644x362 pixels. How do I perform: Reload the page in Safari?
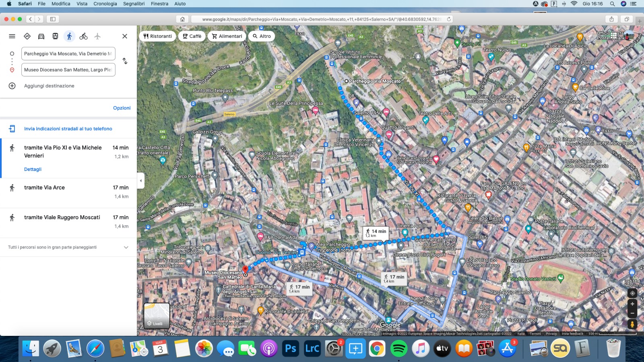[x=449, y=19]
